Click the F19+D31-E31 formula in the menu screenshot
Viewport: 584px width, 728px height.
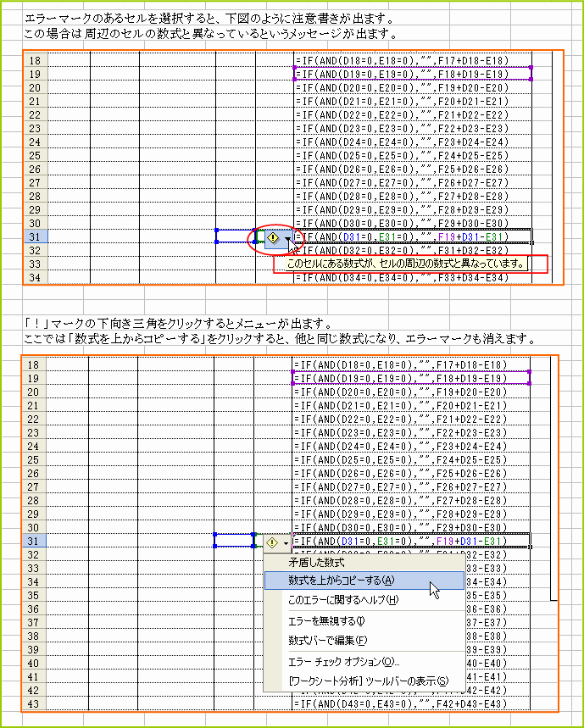(x=411, y=541)
